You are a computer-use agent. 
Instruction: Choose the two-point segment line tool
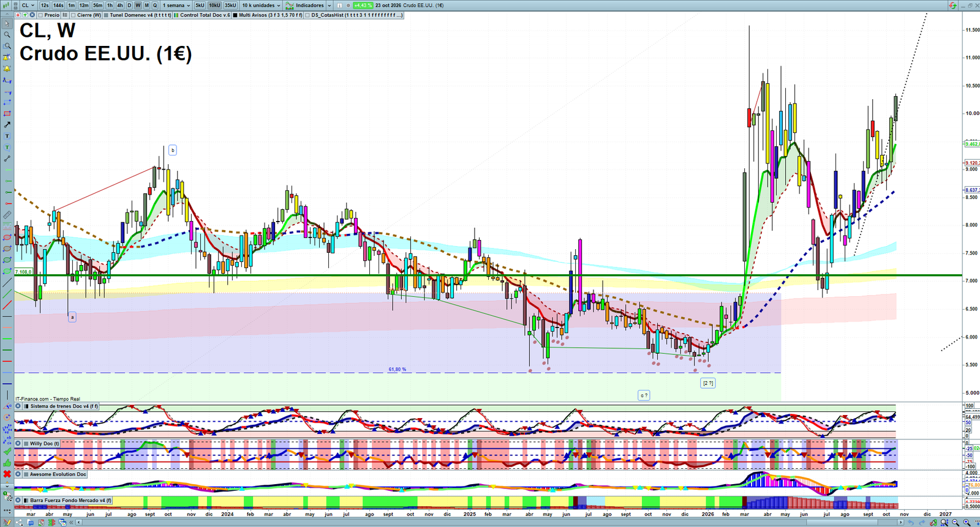[x=7, y=159]
